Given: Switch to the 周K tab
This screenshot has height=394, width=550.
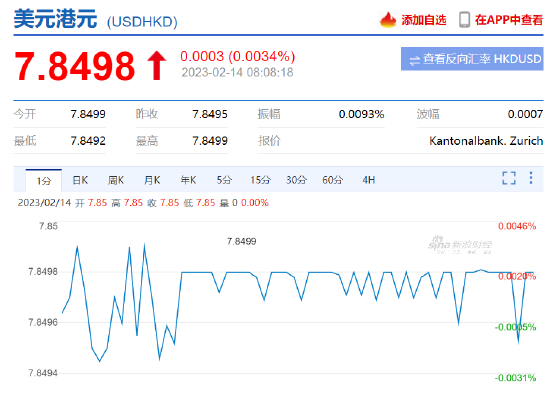Looking at the screenshot, I should point(116,180).
